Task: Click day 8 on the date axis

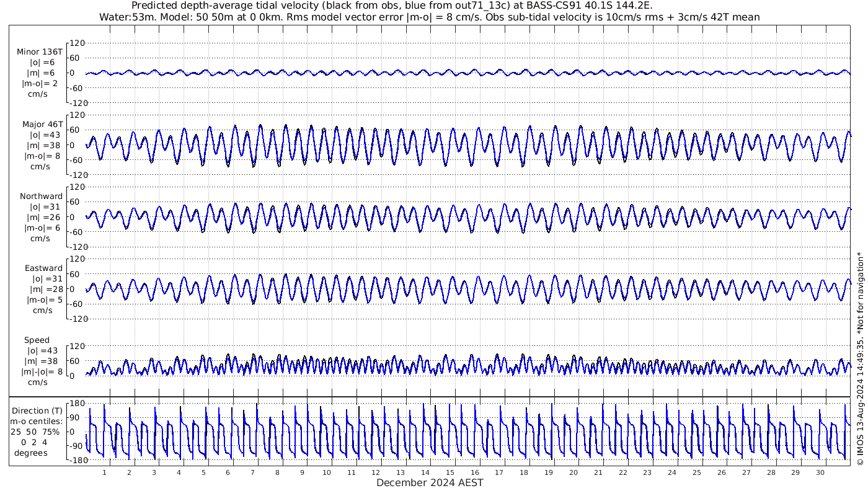Action: click(x=277, y=472)
